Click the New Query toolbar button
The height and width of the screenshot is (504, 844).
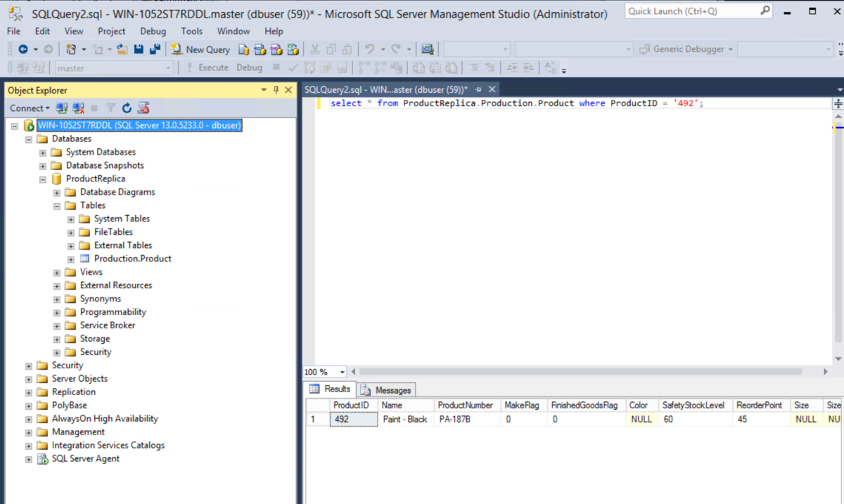200,49
